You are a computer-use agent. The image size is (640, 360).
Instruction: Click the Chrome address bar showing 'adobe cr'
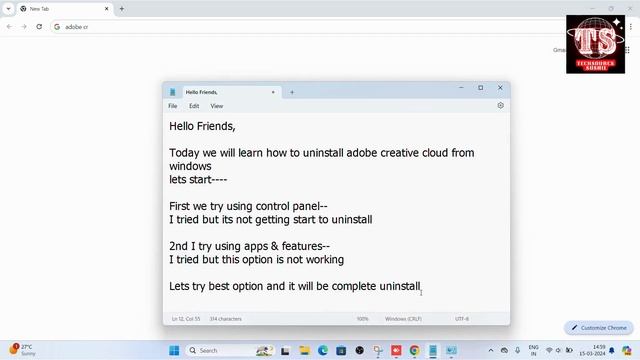click(x=306, y=27)
